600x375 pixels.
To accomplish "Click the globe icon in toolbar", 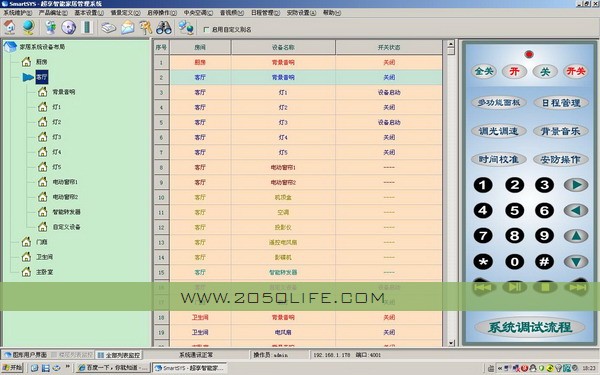I will [x=28, y=27].
